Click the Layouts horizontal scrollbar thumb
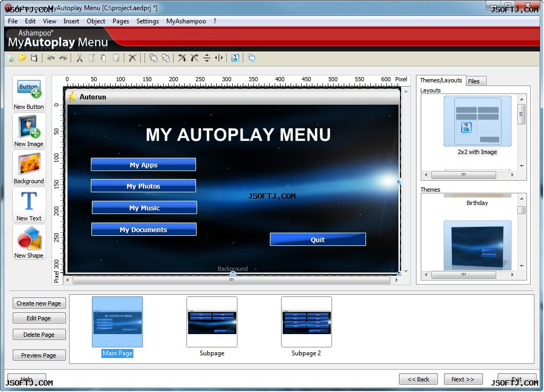Screen dimensions: 544x392 [x=463, y=175]
